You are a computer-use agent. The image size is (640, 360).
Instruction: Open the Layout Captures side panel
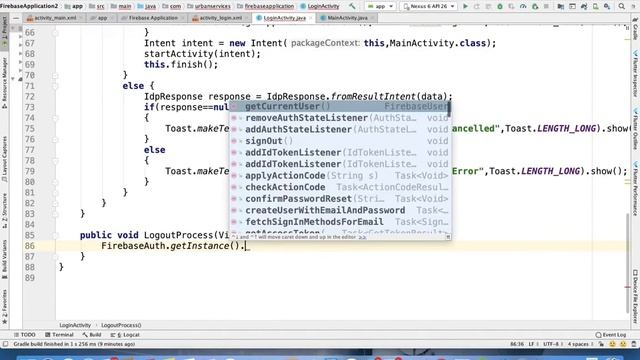[4, 159]
